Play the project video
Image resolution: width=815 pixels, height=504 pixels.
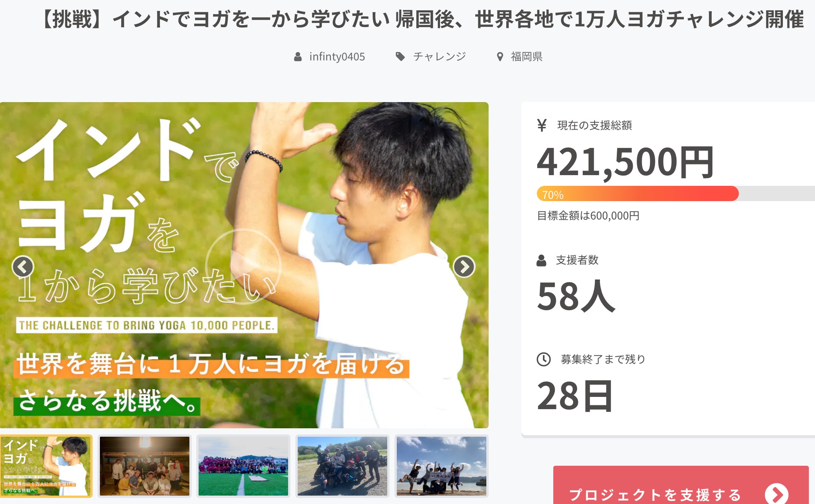point(243,267)
